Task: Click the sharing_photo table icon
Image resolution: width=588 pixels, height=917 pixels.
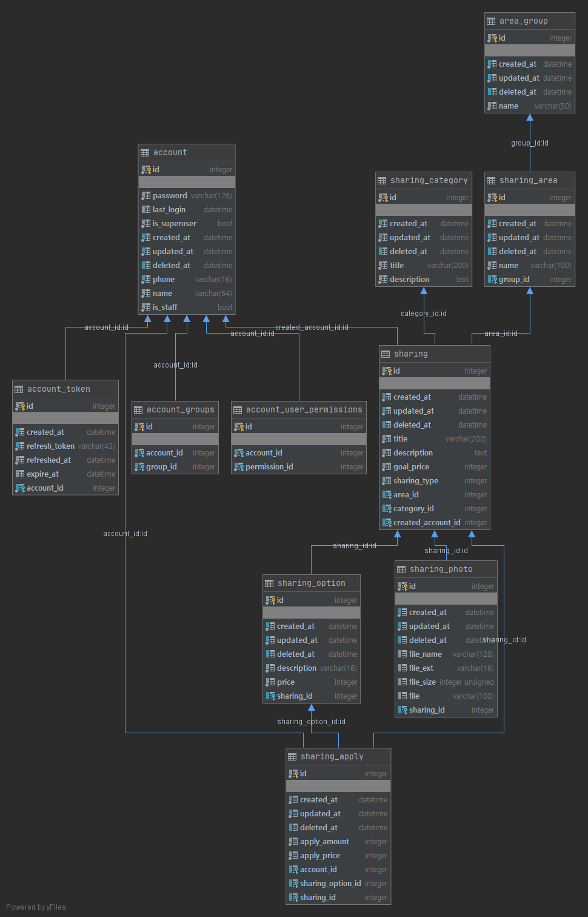Action: coord(401,569)
